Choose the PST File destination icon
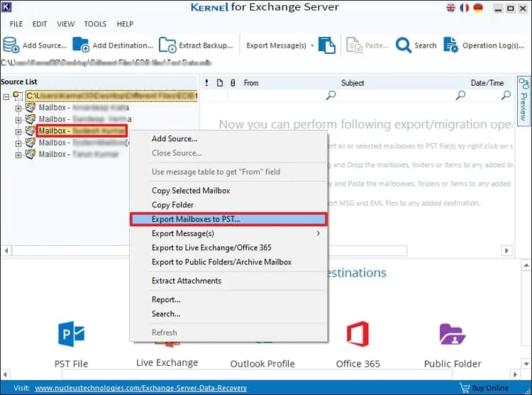Screen dimensions: 532x395 coord(71,334)
